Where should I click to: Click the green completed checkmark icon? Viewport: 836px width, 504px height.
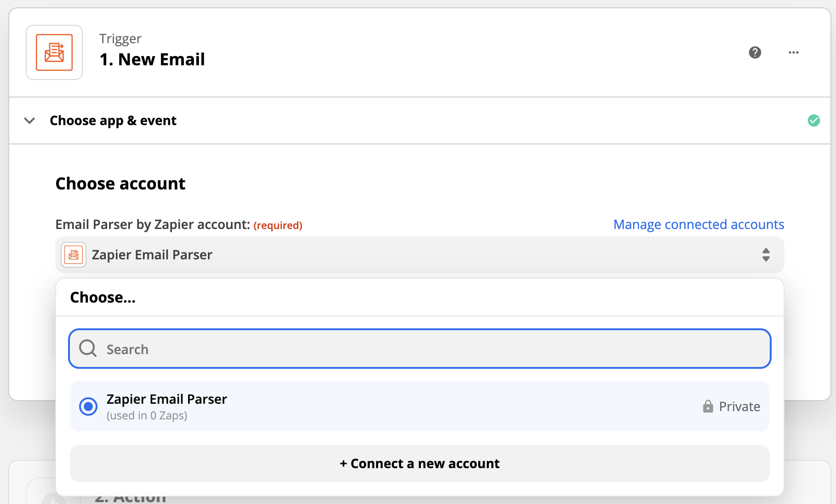(814, 120)
